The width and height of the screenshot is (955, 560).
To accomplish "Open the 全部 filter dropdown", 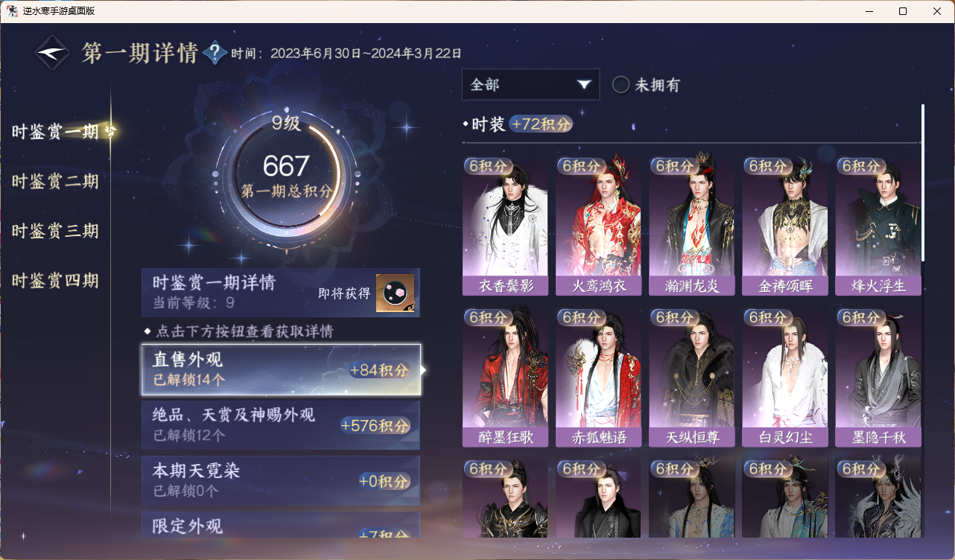I will click(530, 85).
